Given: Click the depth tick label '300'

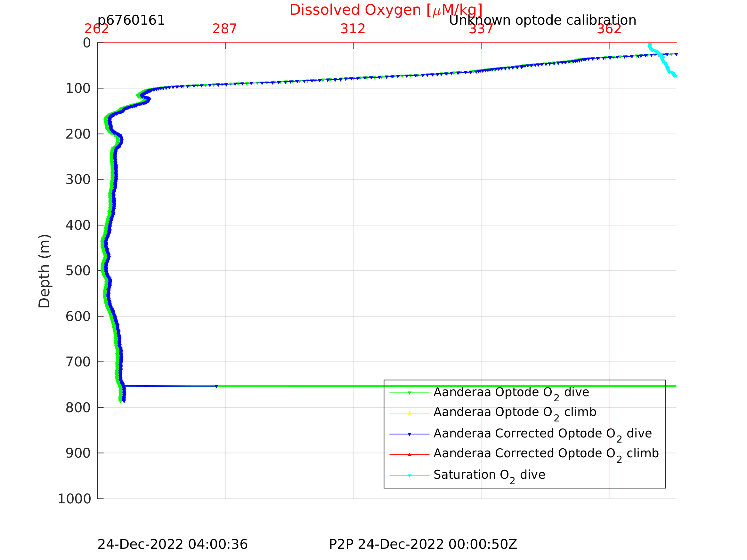Looking at the screenshot, I should pos(78,180).
